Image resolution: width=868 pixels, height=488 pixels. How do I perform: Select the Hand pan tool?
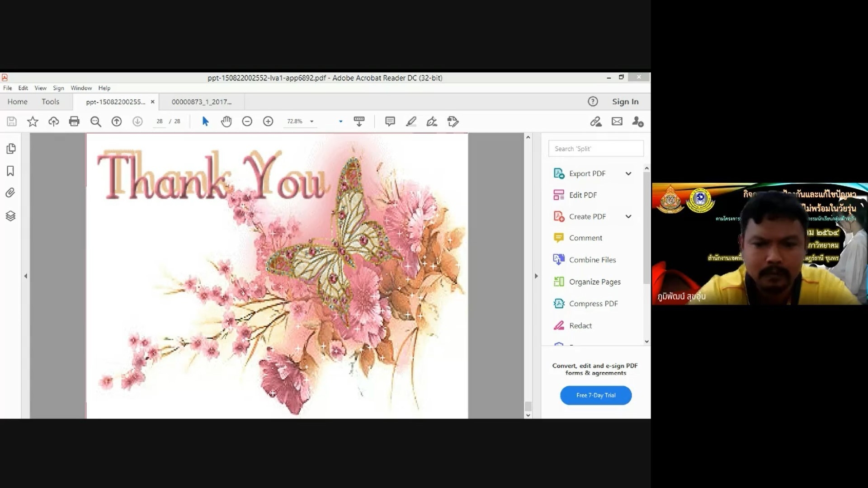pyautogui.click(x=226, y=121)
